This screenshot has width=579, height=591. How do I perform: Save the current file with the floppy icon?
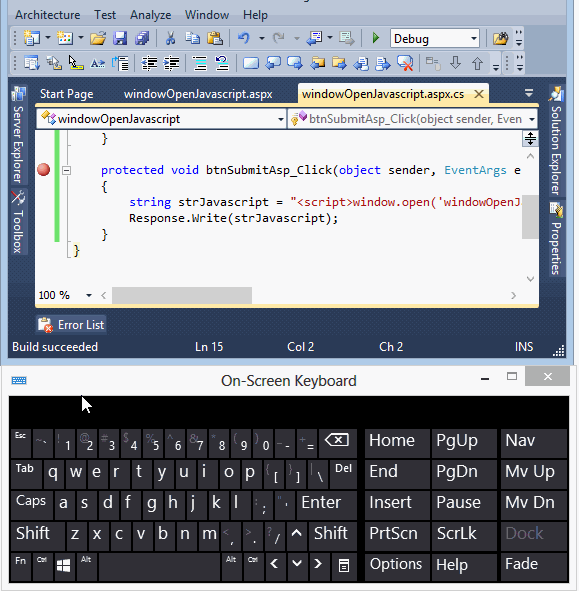(120, 38)
